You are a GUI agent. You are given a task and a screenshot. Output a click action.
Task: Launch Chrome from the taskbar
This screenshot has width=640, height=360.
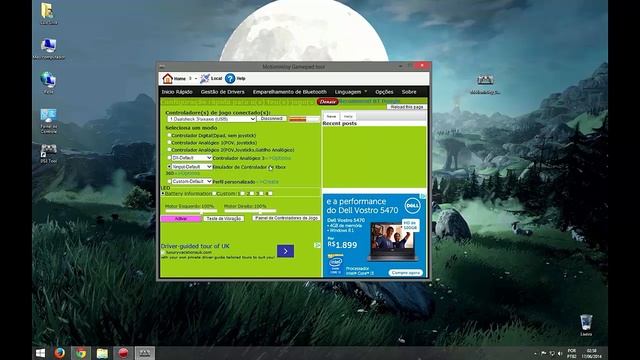(x=81, y=353)
